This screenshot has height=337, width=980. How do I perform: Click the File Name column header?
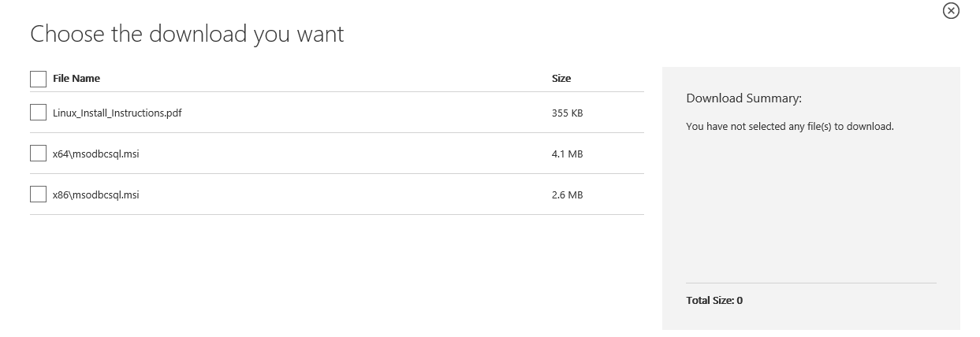click(x=76, y=79)
